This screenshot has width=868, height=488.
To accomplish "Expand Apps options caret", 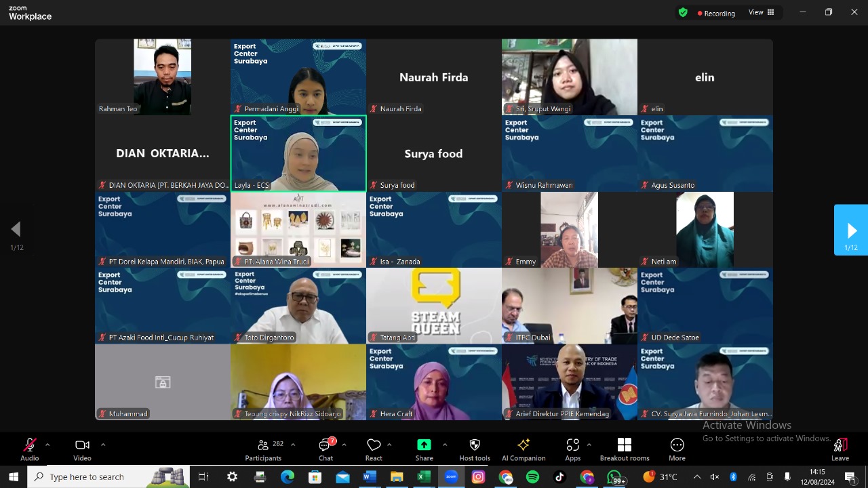I will point(589,445).
